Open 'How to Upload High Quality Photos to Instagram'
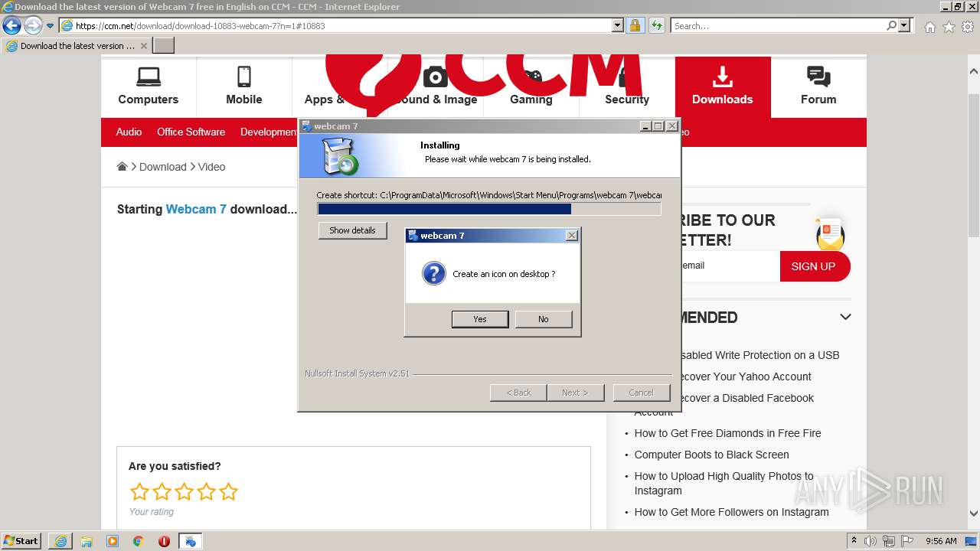Viewport: 980px width, 551px height. click(x=724, y=483)
